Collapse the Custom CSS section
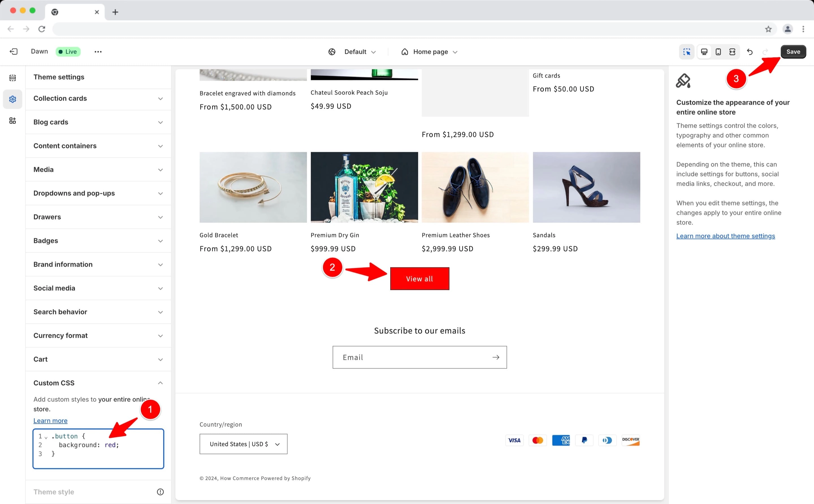The height and width of the screenshot is (504, 814). point(98,383)
